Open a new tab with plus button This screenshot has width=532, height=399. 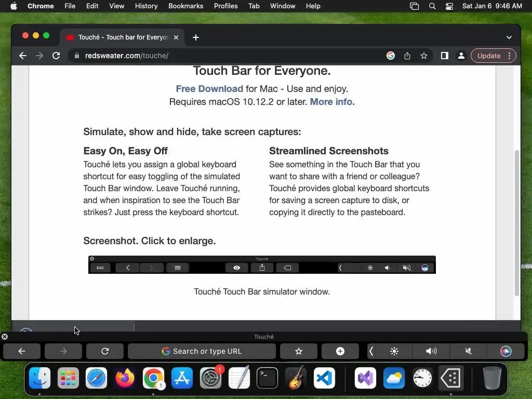[196, 37]
